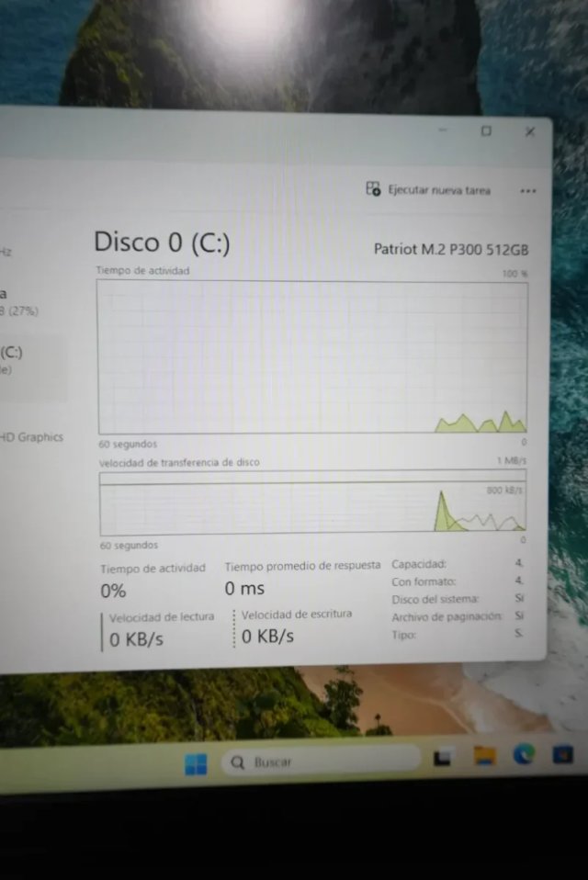Viewport: 588px width, 880px height.
Task: Close the Task Manager window
Action: click(529, 132)
